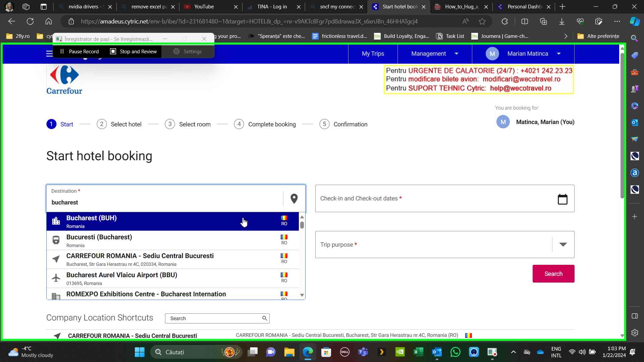The width and height of the screenshot is (644, 362).
Task: Click the location pin icon in Destination
Action: 294,199
